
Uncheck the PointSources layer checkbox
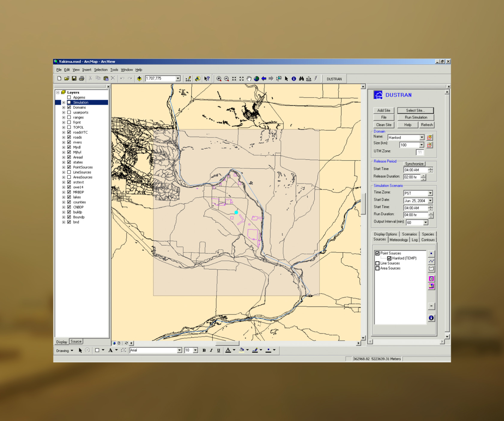[69, 167]
